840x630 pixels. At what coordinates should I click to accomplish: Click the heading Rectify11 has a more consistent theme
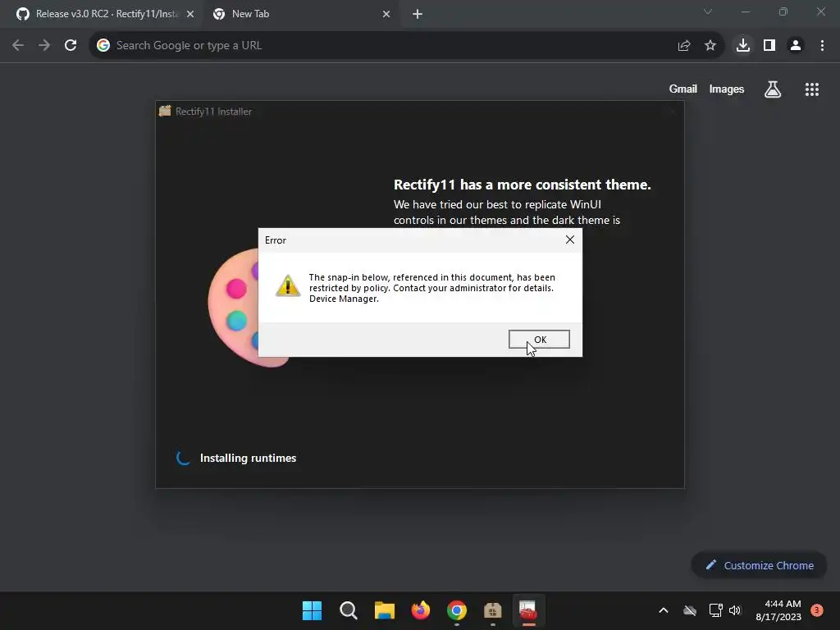tap(523, 185)
